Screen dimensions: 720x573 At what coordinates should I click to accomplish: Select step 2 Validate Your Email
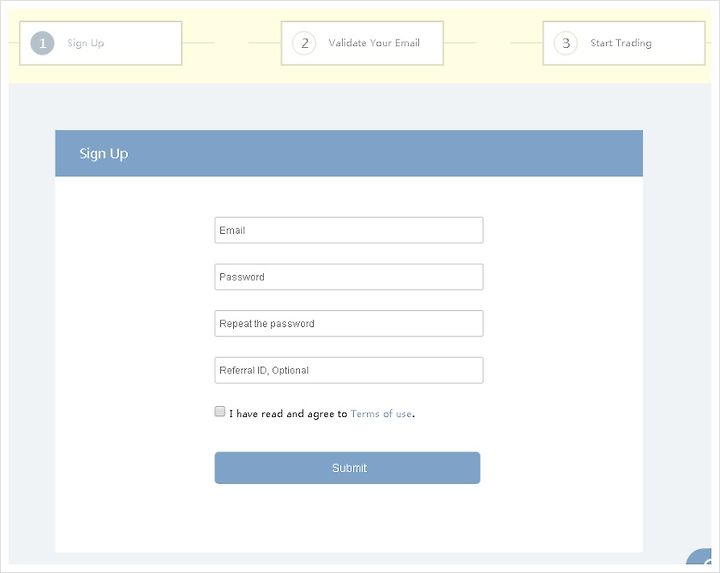(362, 43)
